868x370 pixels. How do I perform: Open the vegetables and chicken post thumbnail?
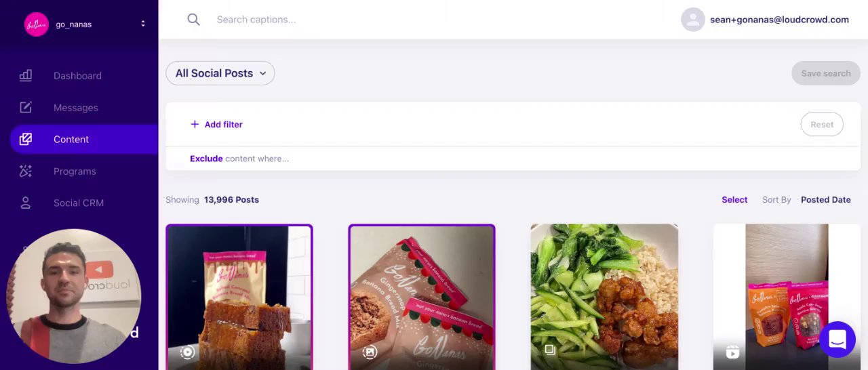604,297
